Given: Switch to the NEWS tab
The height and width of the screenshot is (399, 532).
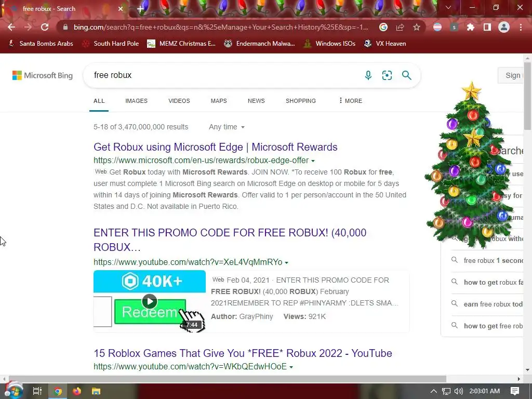Looking at the screenshot, I should pyautogui.click(x=256, y=101).
